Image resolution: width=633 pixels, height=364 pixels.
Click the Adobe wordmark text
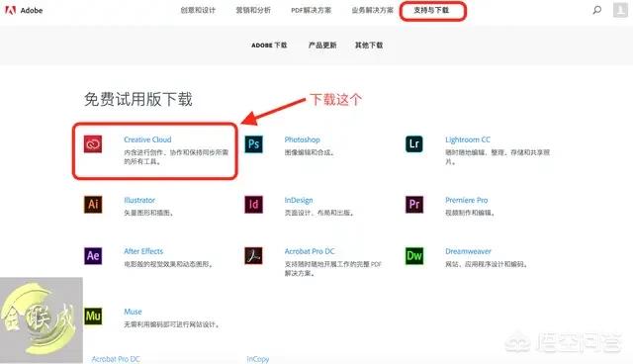(32, 11)
